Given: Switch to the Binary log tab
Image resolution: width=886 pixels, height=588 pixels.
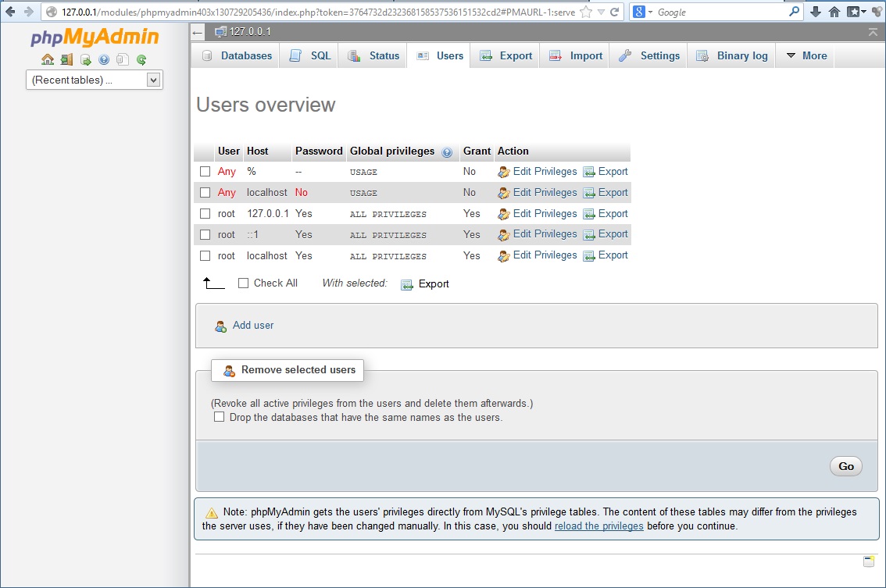Looking at the screenshot, I should 732,56.
